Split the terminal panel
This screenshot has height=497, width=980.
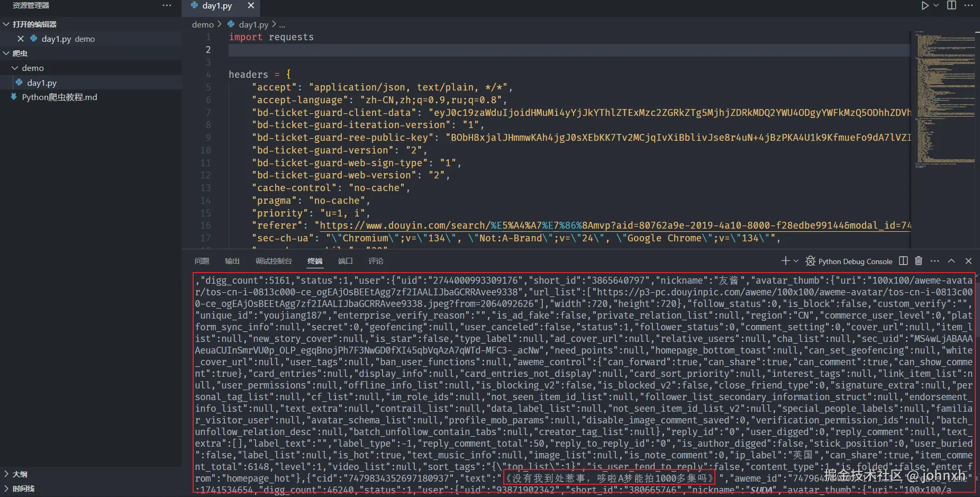(903, 261)
